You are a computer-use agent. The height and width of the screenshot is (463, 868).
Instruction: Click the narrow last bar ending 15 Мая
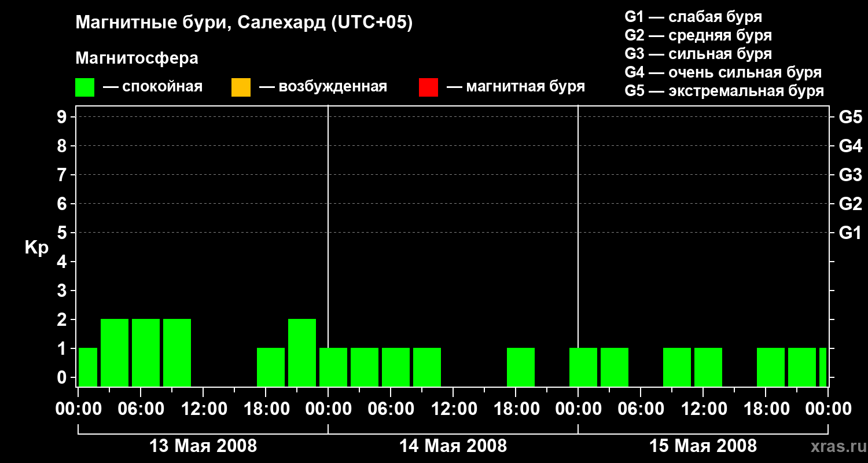pyautogui.click(x=823, y=367)
